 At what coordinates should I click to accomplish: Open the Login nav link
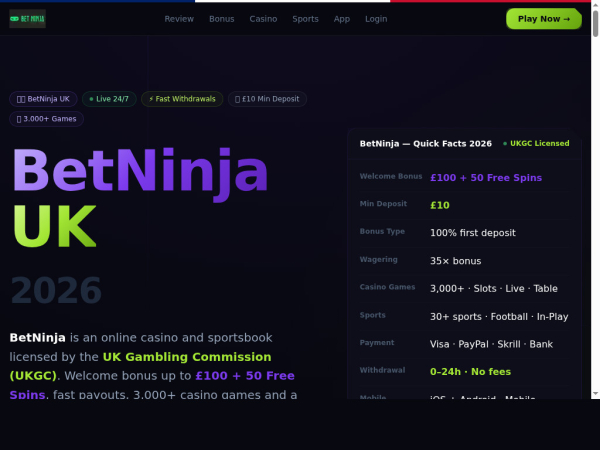click(x=376, y=19)
